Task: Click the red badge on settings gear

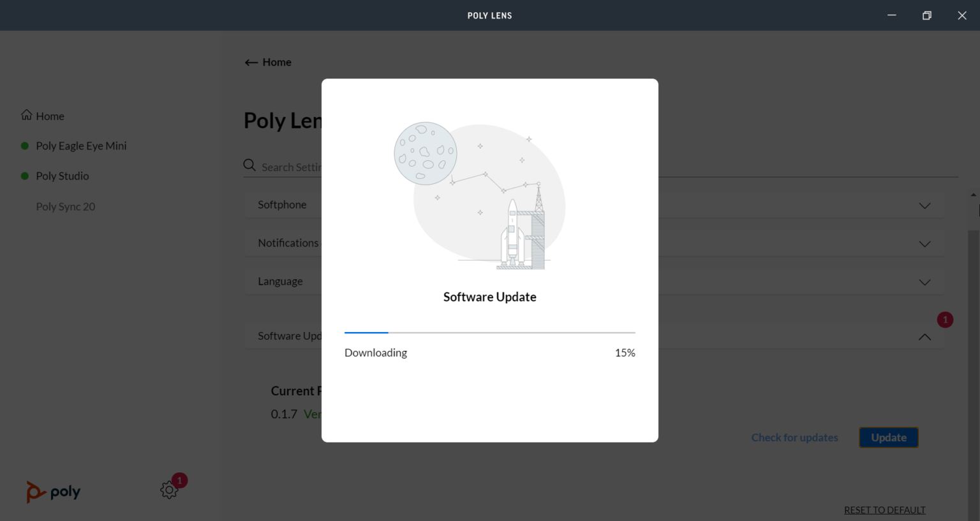Action: tap(179, 480)
